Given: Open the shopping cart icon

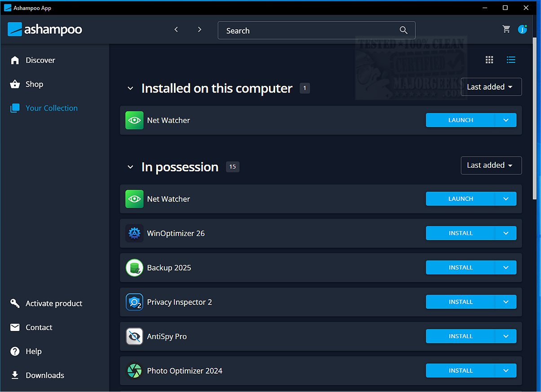Looking at the screenshot, I should pos(506,29).
